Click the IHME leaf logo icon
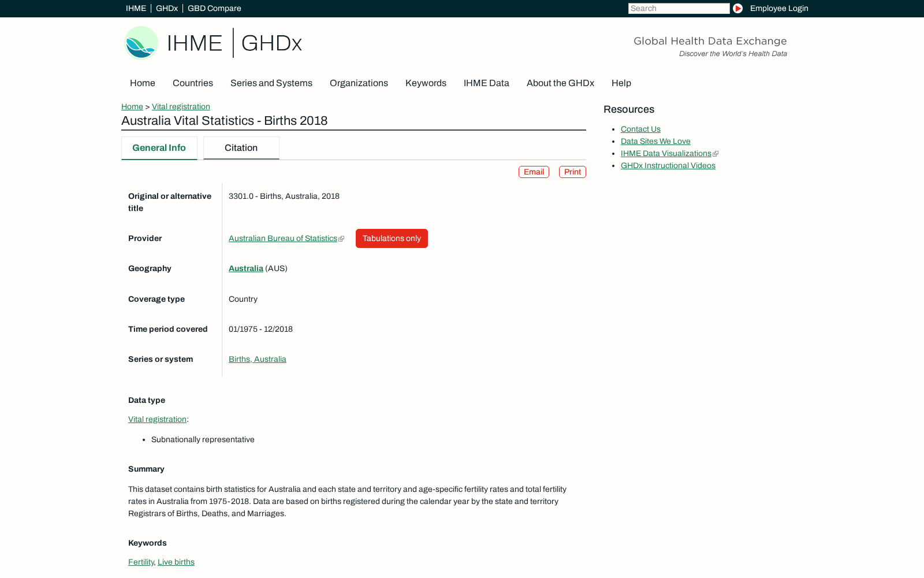The image size is (924, 578). tap(141, 43)
